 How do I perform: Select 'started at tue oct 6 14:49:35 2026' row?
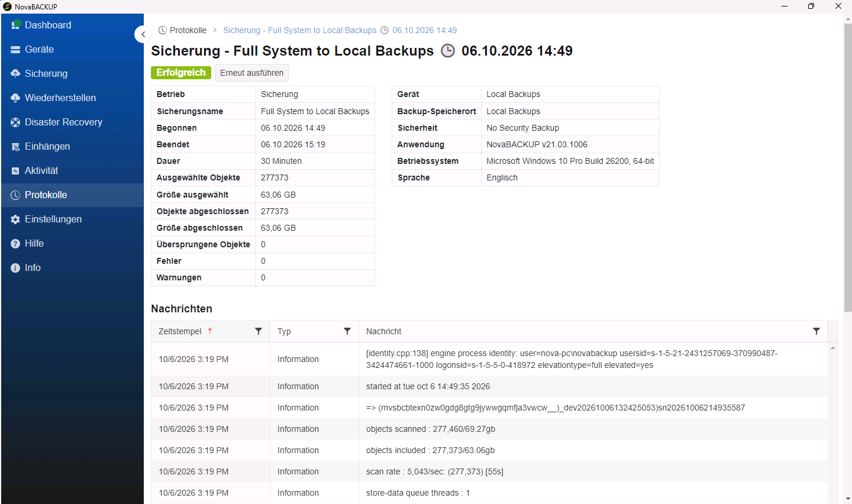[489, 386]
